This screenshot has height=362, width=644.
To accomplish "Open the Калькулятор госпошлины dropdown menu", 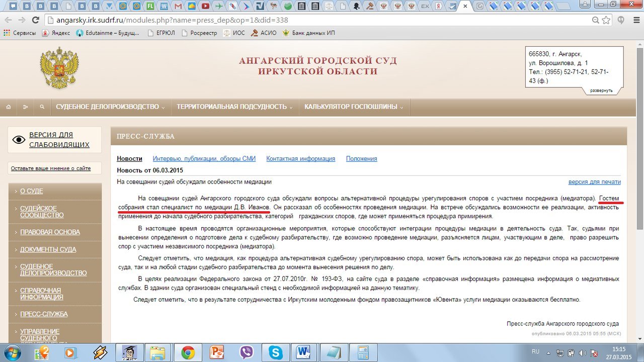I will [x=354, y=107].
